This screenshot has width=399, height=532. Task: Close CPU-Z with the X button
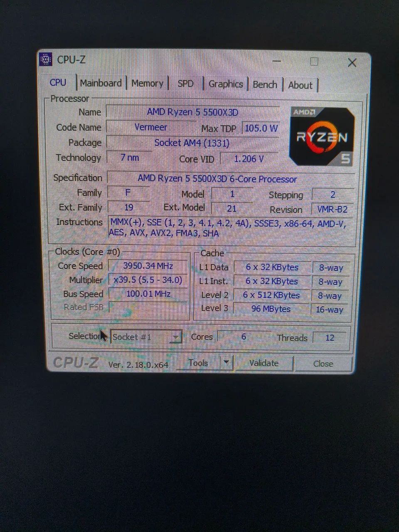click(x=352, y=63)
